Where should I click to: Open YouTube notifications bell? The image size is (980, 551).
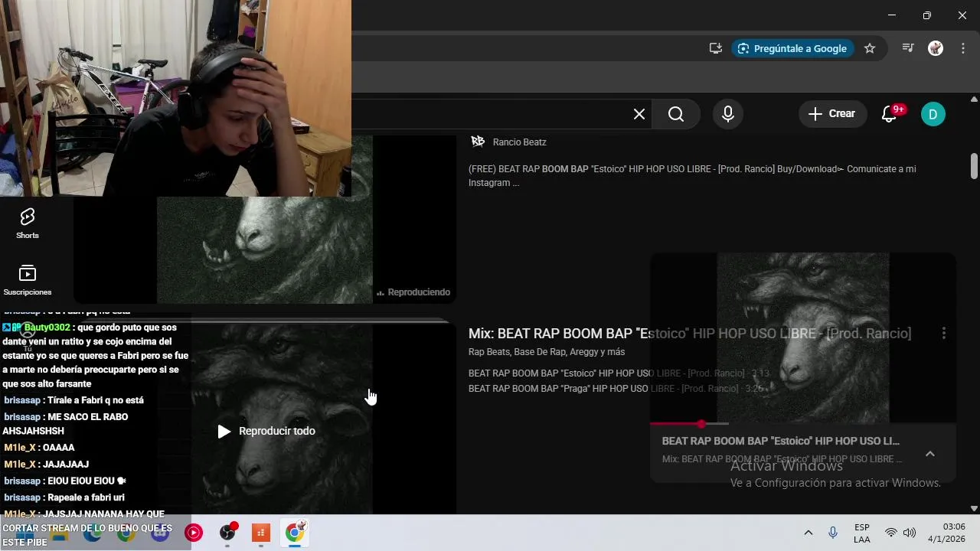click(890, 114)
